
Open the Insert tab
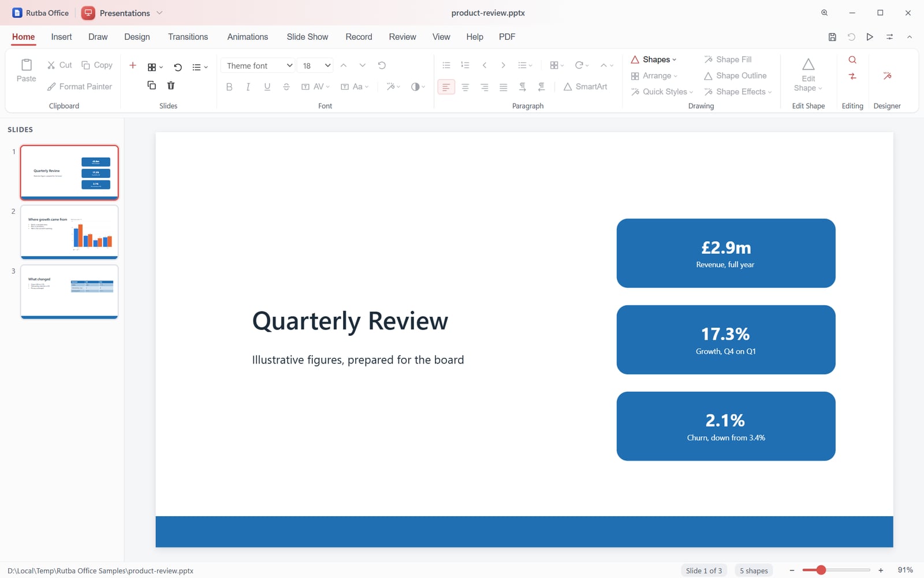click(61, 37)
